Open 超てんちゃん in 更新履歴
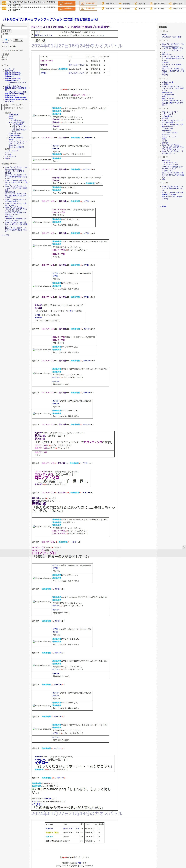Image resolution: width=186 pixels, height=868 pixels. click(167, 54)
